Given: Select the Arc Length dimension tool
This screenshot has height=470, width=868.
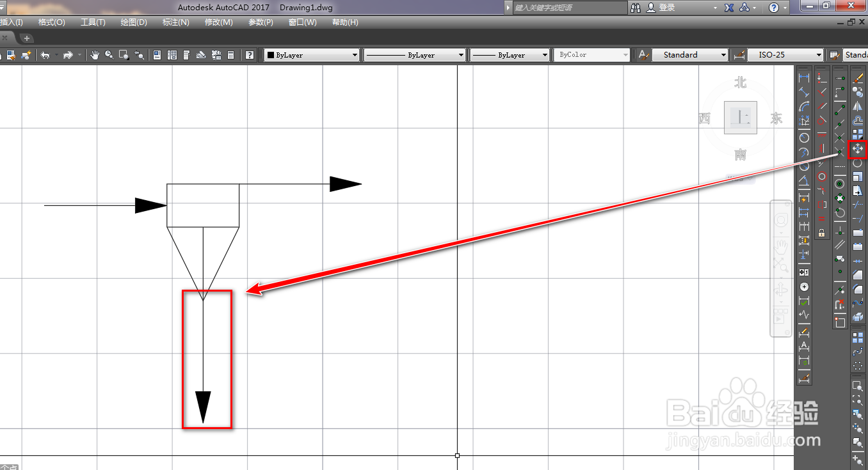Looking at the screenshot, I should (x=804, y=107).
